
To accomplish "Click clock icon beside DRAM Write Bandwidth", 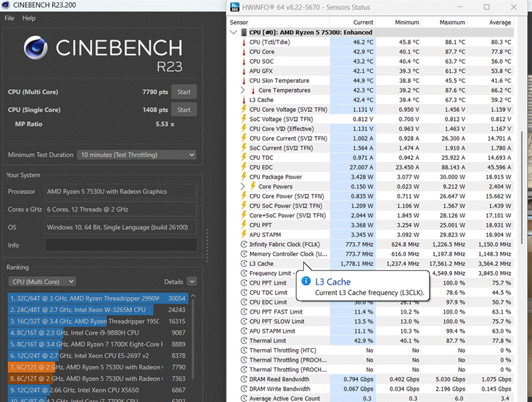I will click(244, 389).
